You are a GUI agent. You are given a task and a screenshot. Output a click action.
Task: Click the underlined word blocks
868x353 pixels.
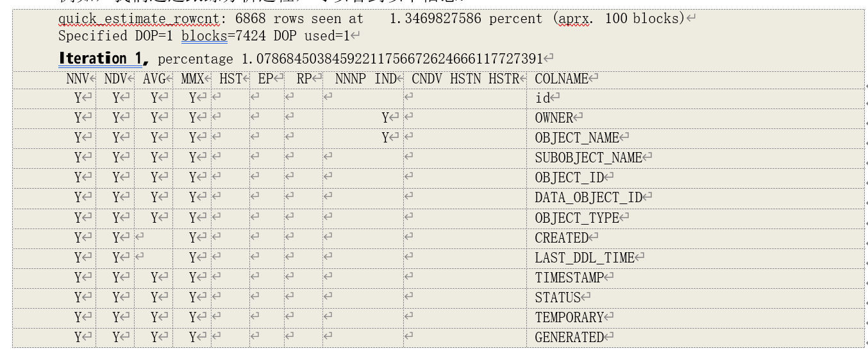204,36
